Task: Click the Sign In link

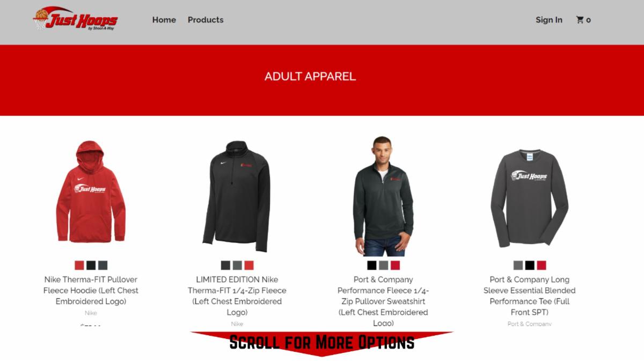Action: click(x=549, y=20)
